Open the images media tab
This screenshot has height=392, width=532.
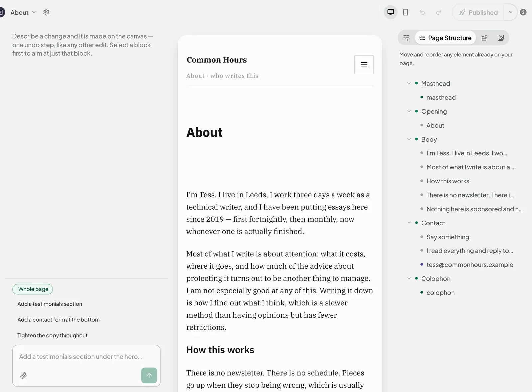pyautogui.click(x=501, y=38)
